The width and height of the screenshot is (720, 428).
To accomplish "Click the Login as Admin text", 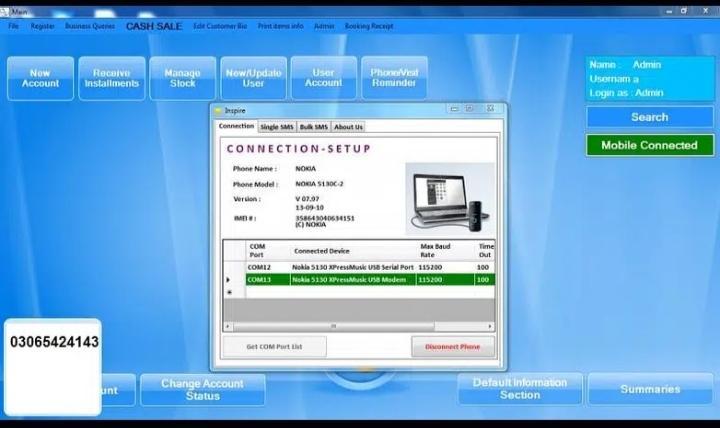I will [626, 93].
